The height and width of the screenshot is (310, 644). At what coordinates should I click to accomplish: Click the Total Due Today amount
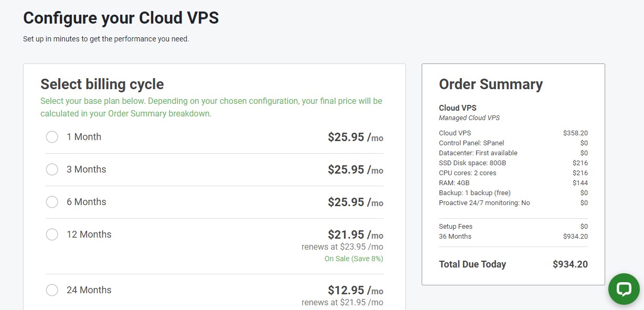tap(570, 264)
